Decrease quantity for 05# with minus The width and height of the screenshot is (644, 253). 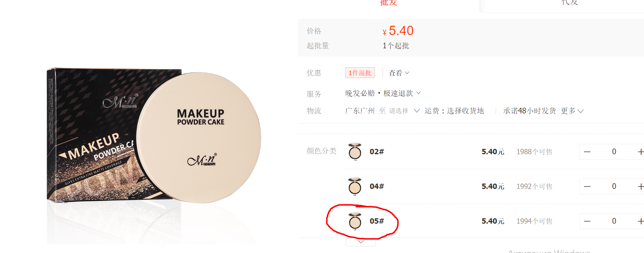tap(587, 221)
